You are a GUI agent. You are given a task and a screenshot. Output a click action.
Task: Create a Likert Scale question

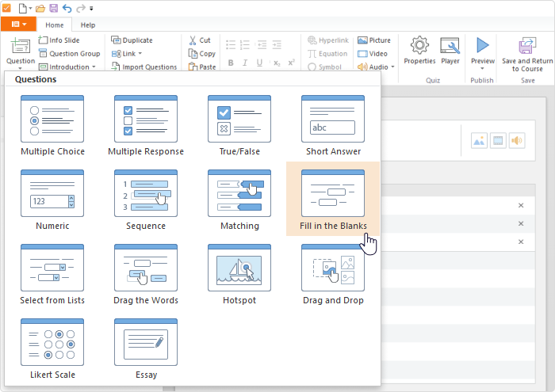pos(52,348)
